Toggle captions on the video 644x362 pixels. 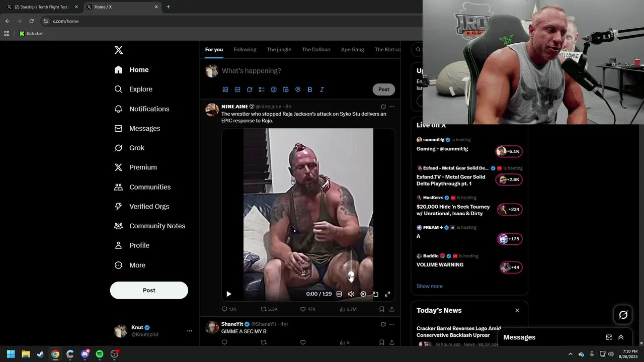[339, 294]
